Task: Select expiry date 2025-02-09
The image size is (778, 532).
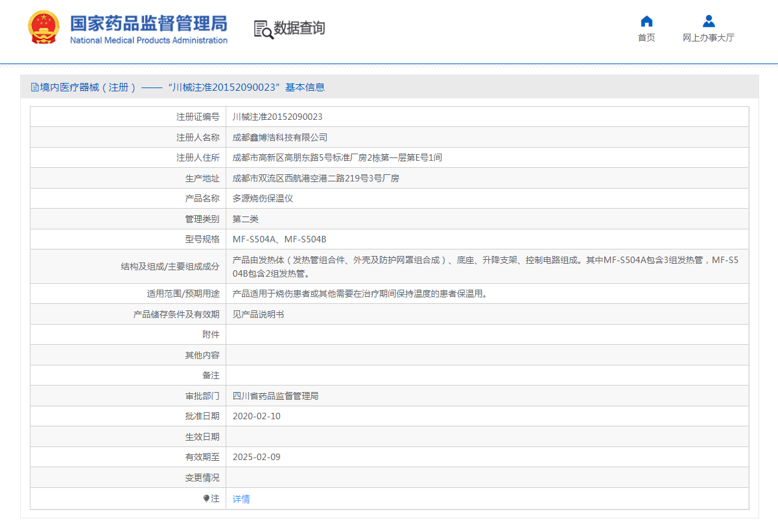Action: 257,457
